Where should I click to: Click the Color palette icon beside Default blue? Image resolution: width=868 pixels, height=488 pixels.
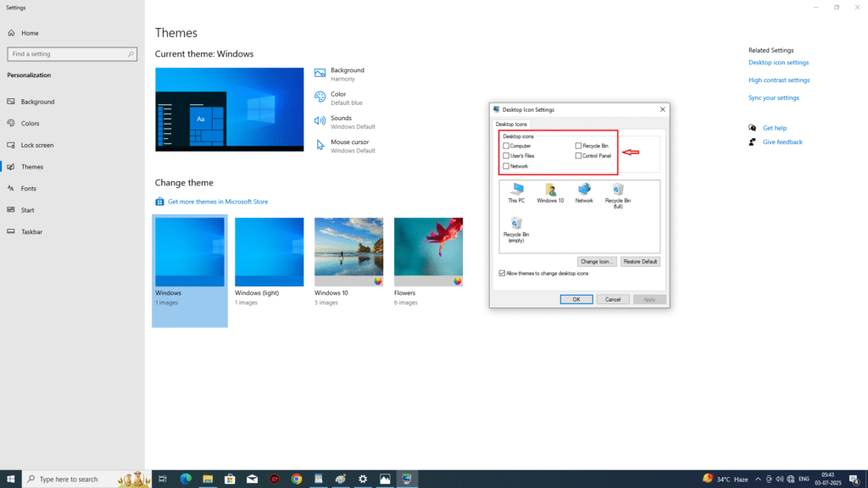point(320,97)
